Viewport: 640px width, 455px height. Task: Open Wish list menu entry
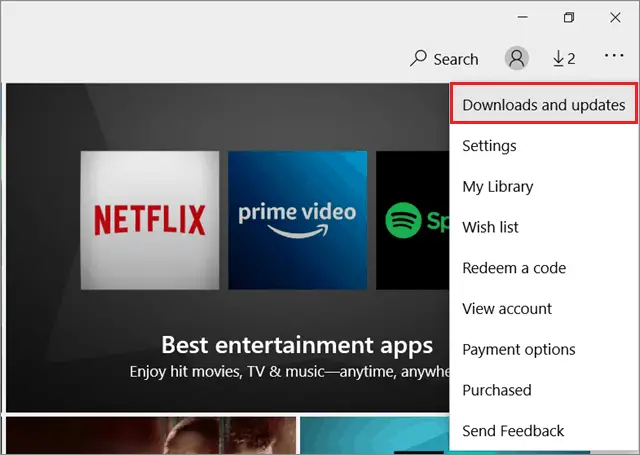pyautogui.click(x=544, y=227)
